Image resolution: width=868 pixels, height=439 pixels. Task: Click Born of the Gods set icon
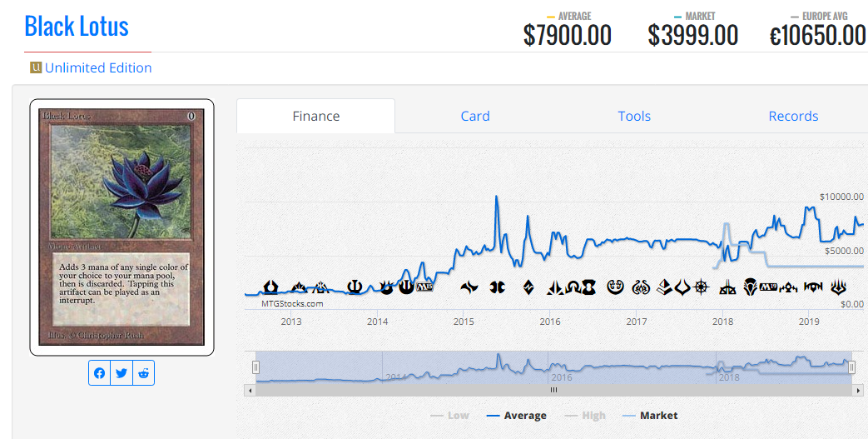click(386, 287)
